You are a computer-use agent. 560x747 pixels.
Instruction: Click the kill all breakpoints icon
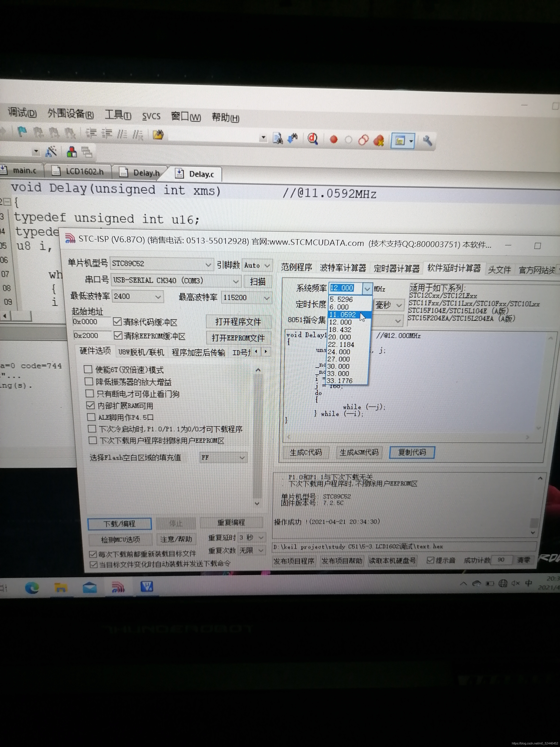click(x=379, y=140)
